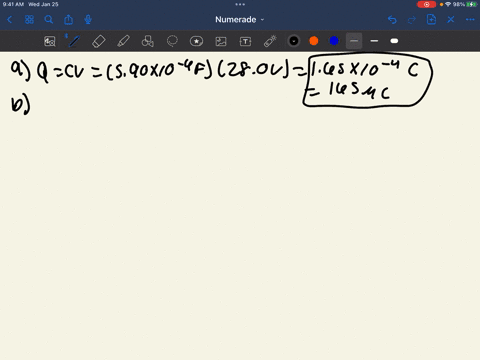Screen dimensions: 480x360
Task: Select the thickest stroke width
Action: (x=394, y=41)
